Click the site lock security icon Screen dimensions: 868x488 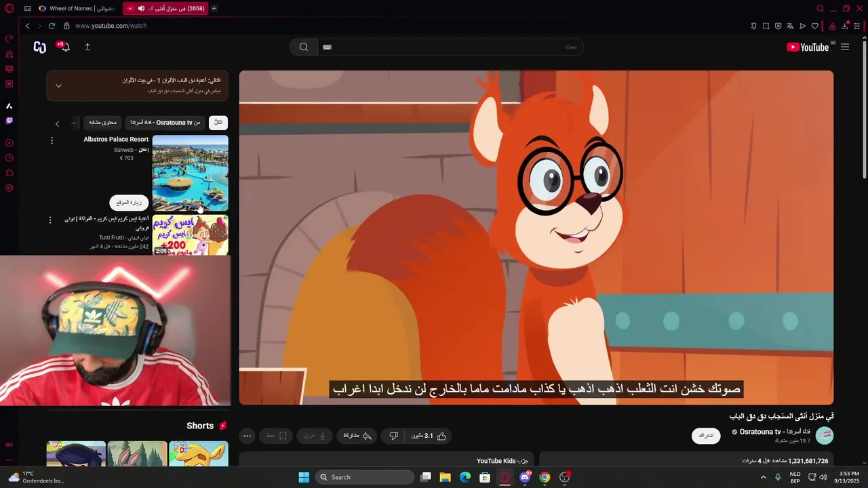[x=66, y=26]
